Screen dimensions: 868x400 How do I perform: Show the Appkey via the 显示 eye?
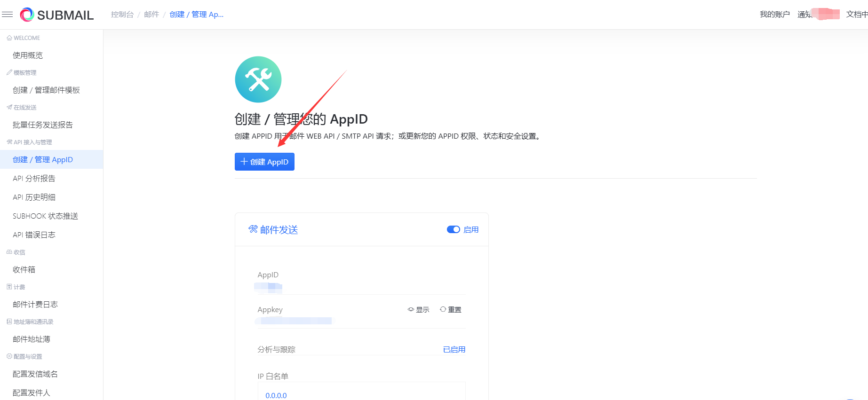418,309
